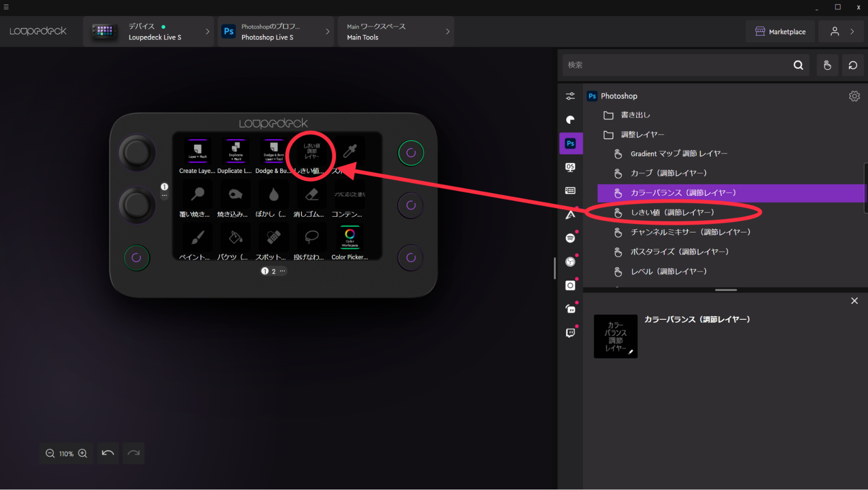Select the Streamlabs plugin sidebar icon
Screen dimensions: 868x490
click(570, 309)
